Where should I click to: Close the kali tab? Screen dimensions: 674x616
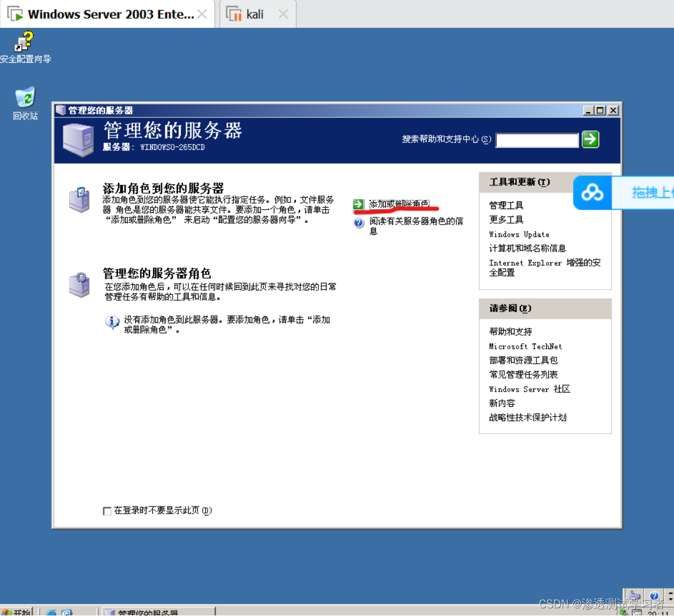283,14
